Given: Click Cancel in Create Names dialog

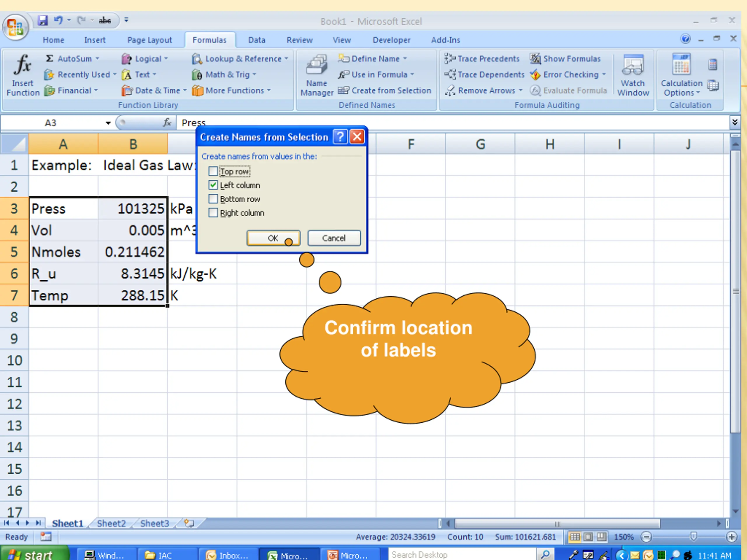Looking at the screenshot, I should (x=334, y=238).
